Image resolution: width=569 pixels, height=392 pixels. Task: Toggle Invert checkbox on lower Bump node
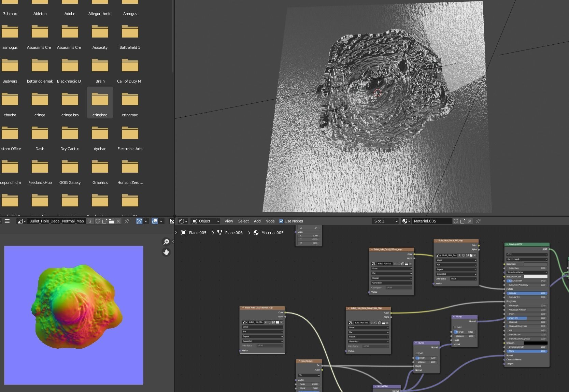[x=417, y=353]
